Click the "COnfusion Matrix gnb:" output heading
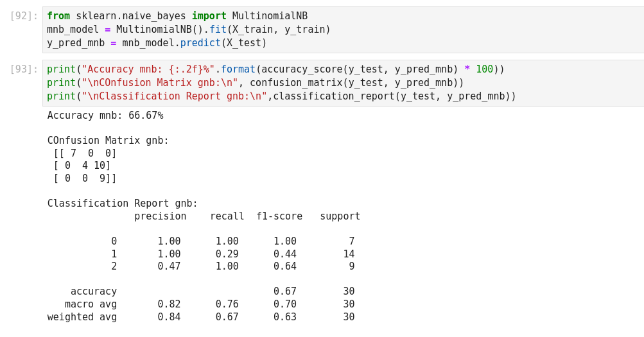 click(x=108, y=141)
